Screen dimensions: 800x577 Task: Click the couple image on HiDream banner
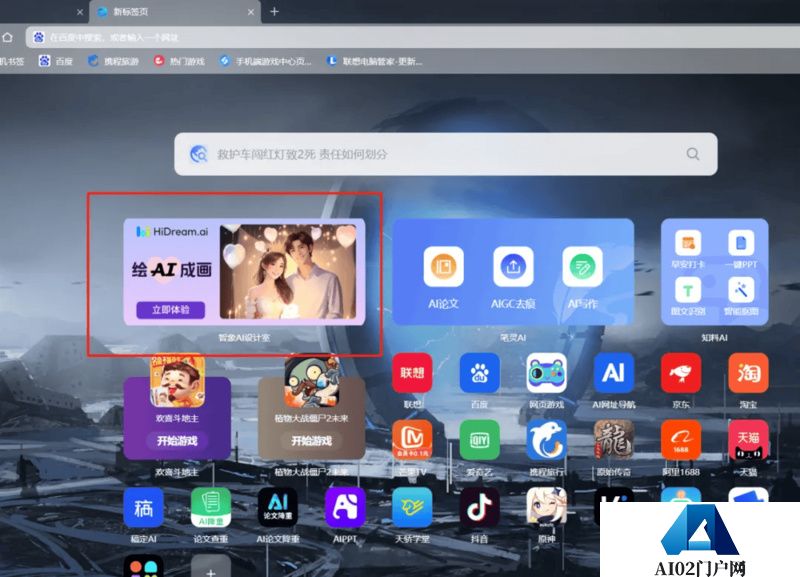288,272
